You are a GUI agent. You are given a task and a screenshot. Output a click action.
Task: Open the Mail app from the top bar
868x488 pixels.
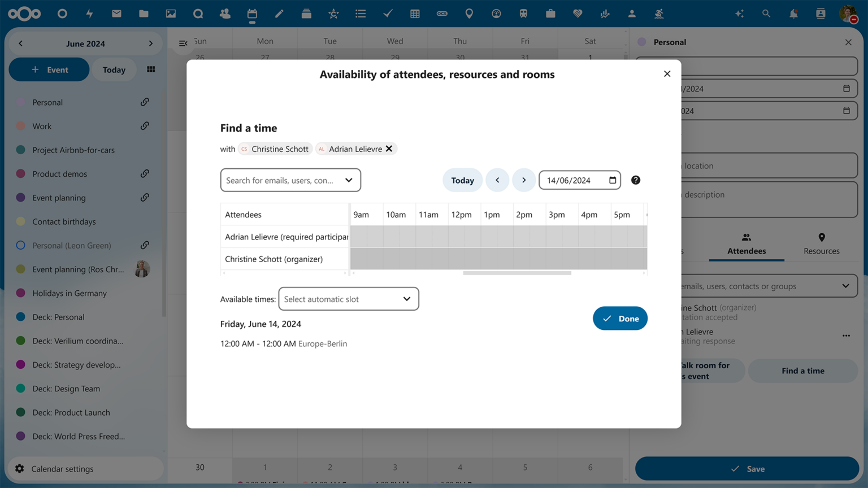(x=116, y=13)
